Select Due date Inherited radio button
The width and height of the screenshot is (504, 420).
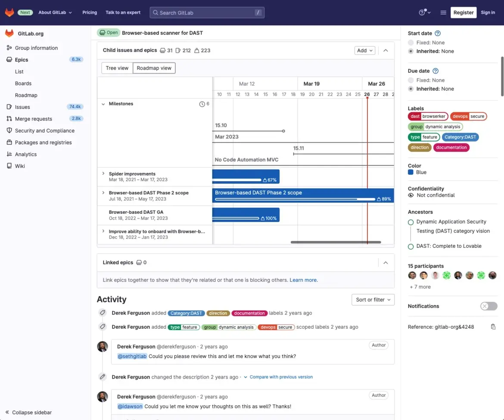point(411,89)
